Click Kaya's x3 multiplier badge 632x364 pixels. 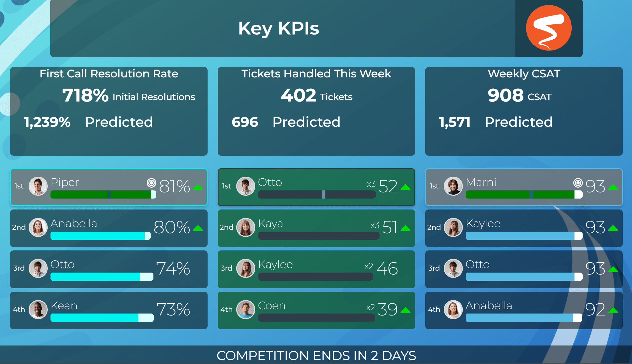pyautogui.click(x=375, y=225)
